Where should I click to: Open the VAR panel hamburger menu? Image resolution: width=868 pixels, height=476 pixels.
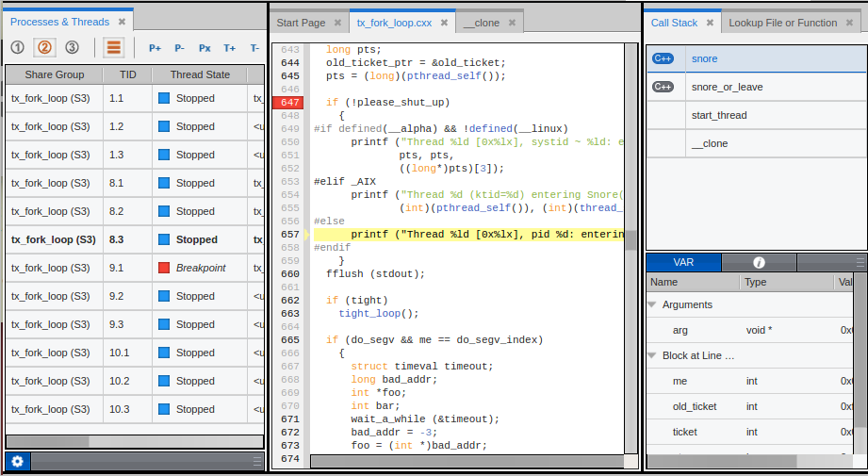859,263
